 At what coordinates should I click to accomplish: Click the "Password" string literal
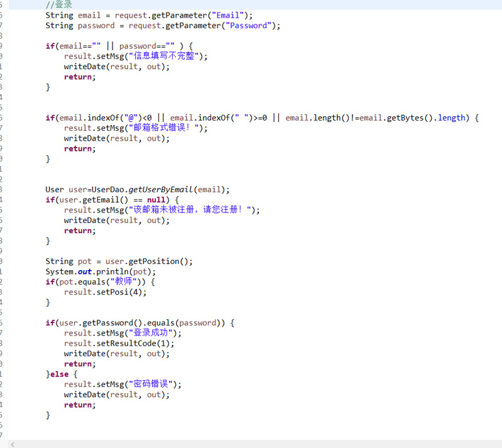248,25
